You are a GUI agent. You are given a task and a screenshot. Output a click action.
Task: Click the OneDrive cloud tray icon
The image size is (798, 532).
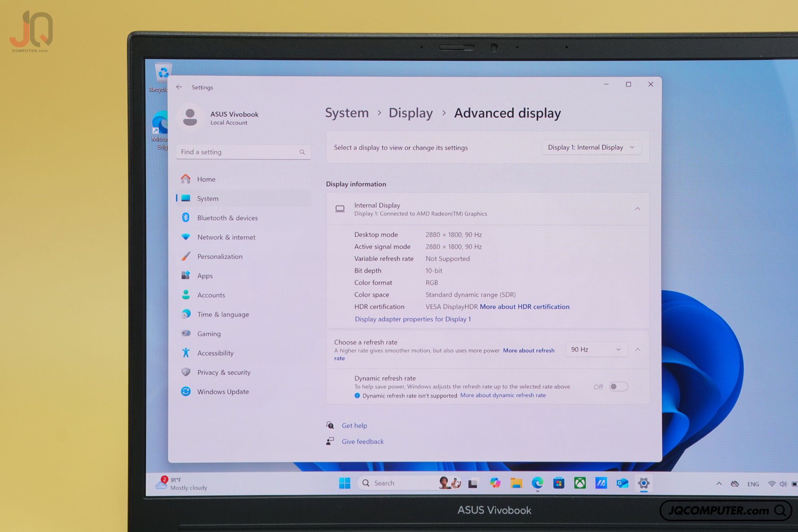coord(735,484)
